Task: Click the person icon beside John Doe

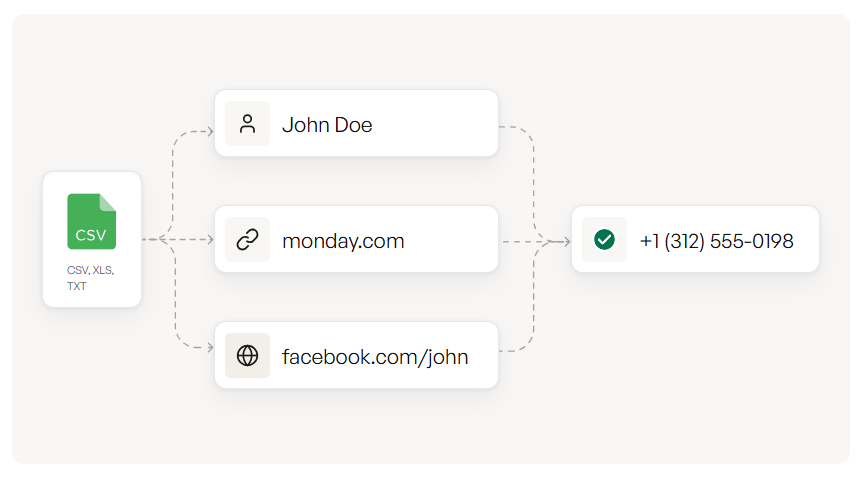Action: 247,124
